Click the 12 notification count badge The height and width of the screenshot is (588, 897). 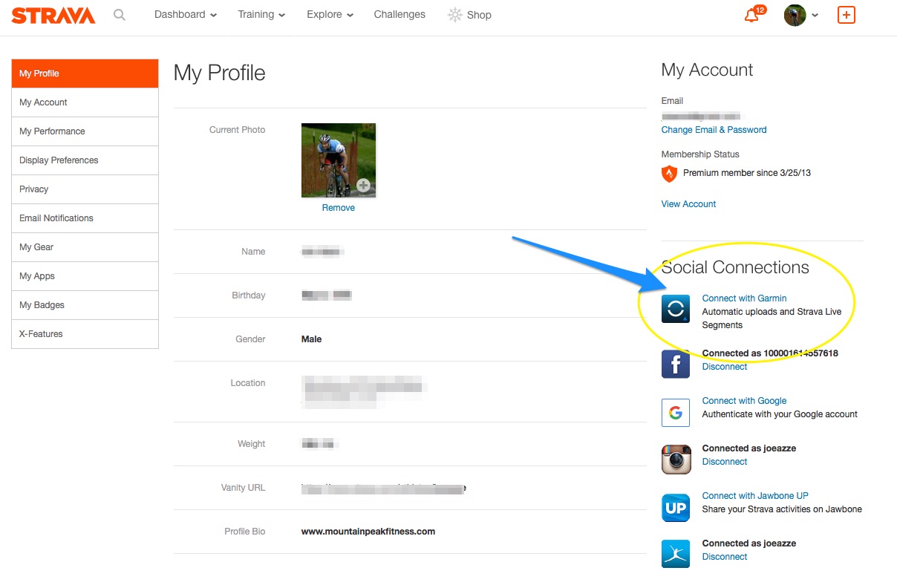coord(759,10)
